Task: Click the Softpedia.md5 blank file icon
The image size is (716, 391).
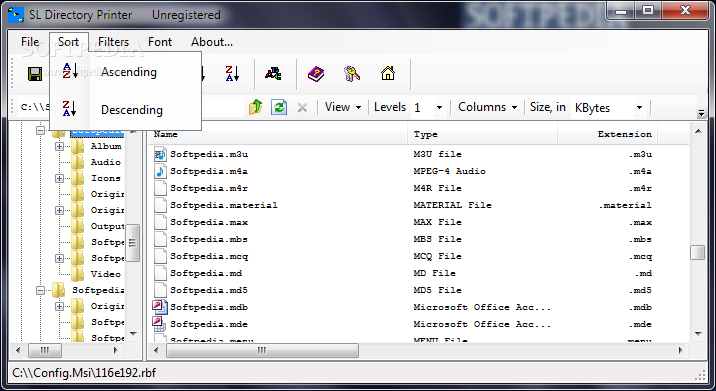Action: point(160,290)
